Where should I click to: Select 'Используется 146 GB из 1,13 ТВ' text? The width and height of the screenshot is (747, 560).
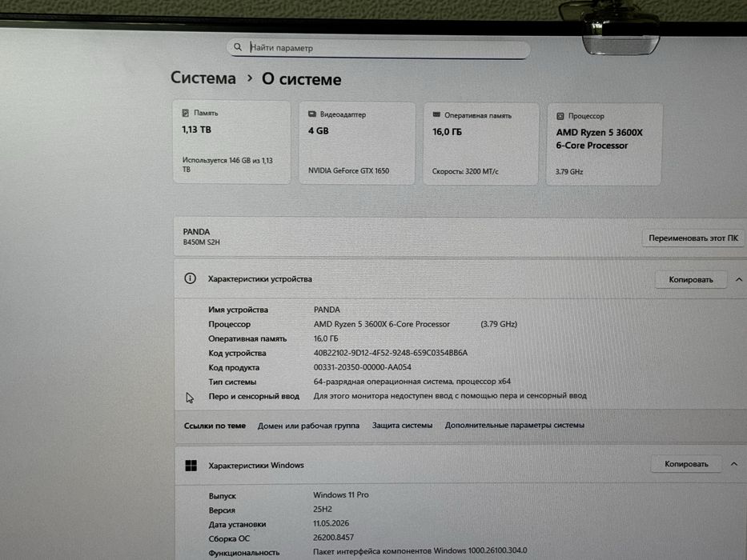click(x=227, y=165)
